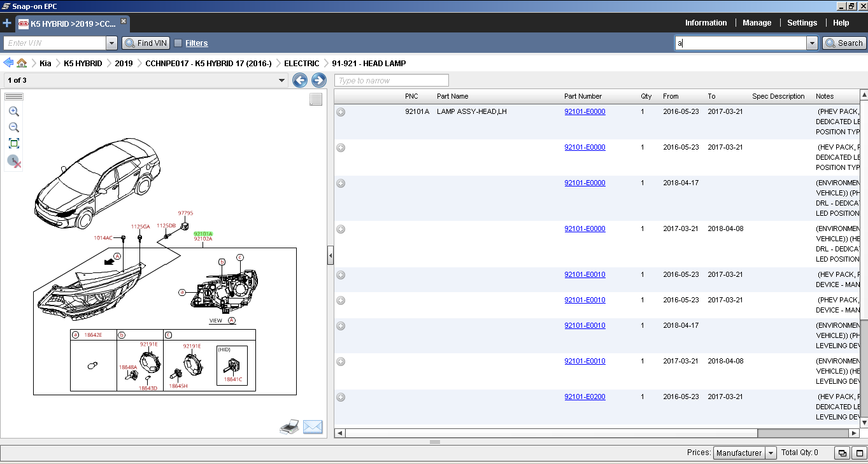Select callout 1125GA in the diagram

(141, 227)
